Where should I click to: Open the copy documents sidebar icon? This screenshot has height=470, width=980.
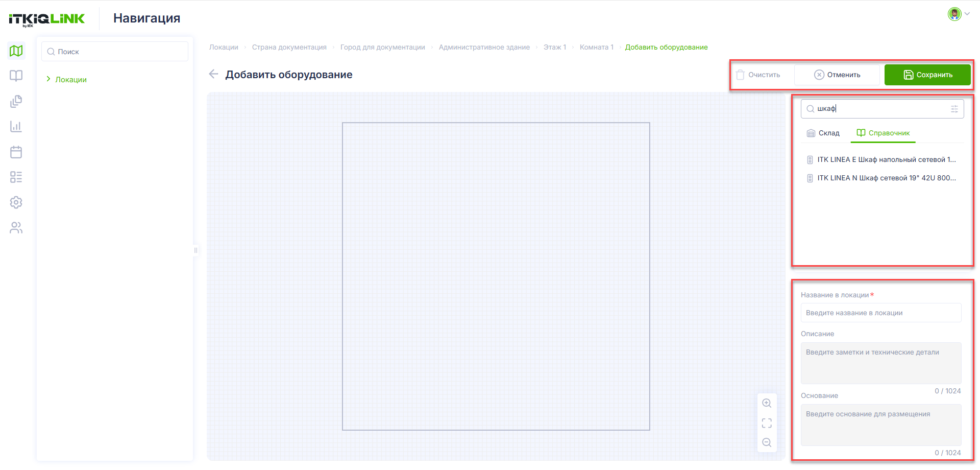tap(16, 101)
